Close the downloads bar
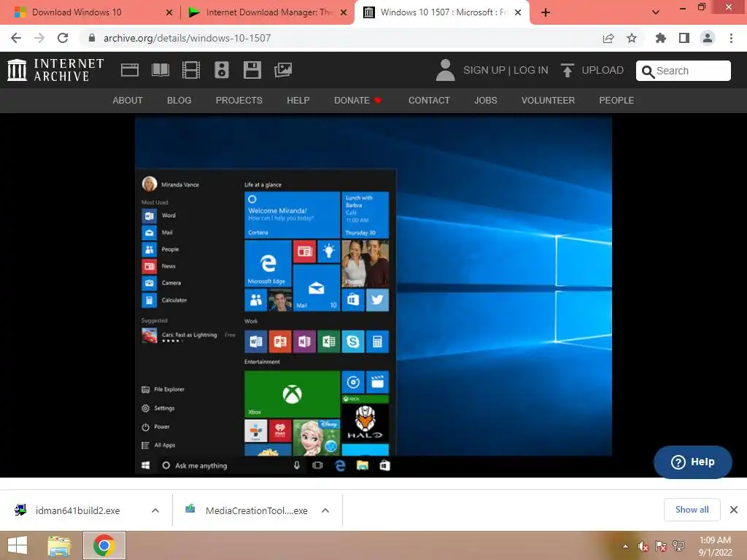Screen dimensions: 747x560 coord(734,510)
